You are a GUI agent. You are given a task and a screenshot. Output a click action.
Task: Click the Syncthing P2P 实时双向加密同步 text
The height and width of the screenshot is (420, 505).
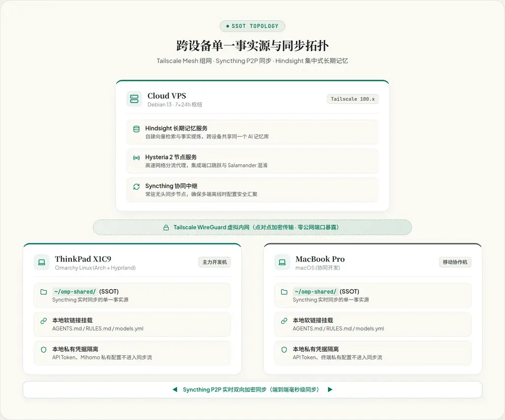[x=252, y=389]
